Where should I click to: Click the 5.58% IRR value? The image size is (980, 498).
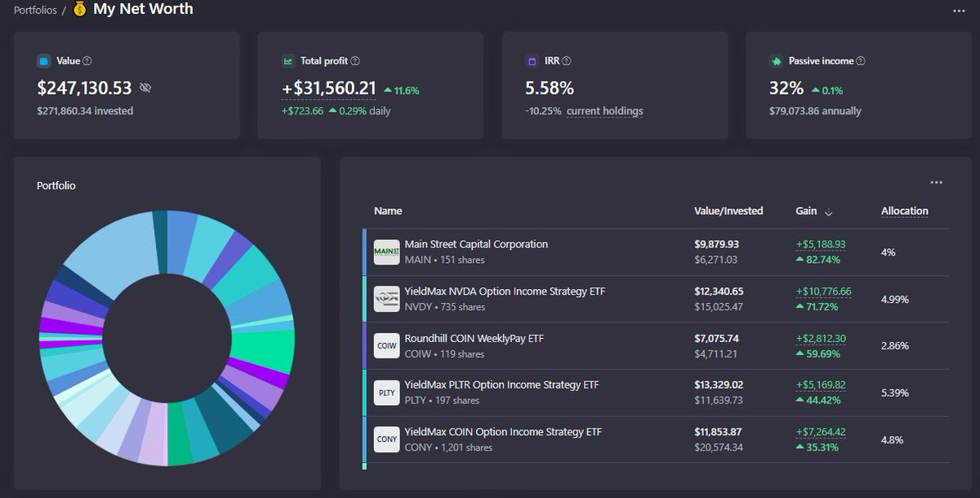[549, 88]
